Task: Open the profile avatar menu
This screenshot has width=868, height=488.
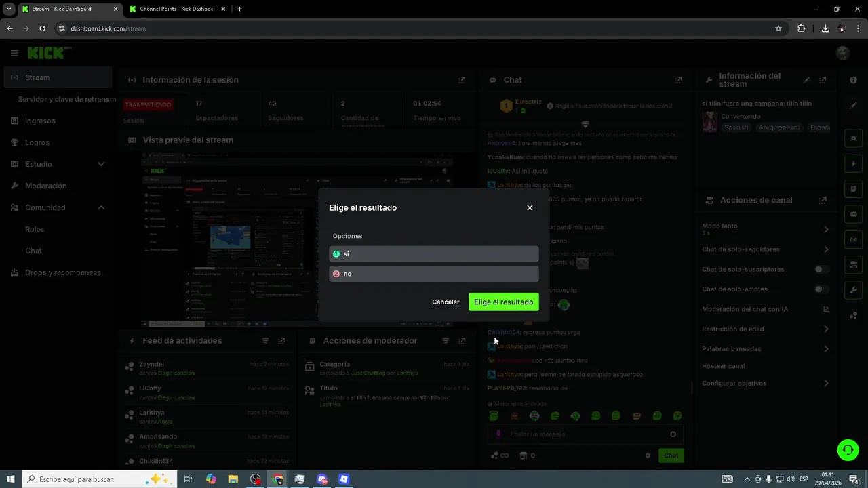Action: coord(843,53)
